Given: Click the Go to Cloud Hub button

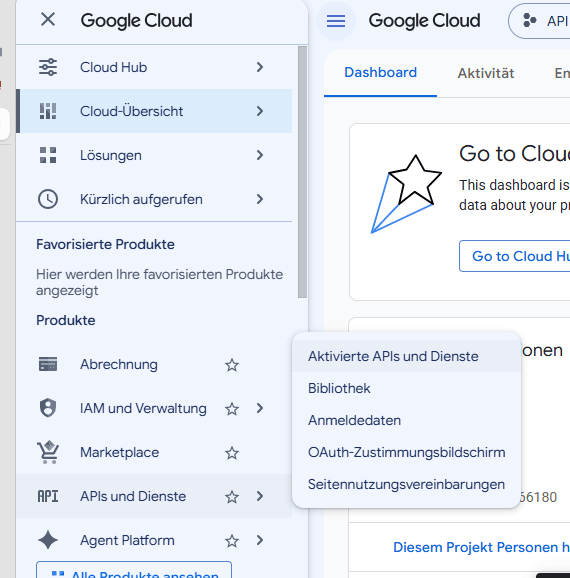Looking at the screenshot, I should (515, 256).
